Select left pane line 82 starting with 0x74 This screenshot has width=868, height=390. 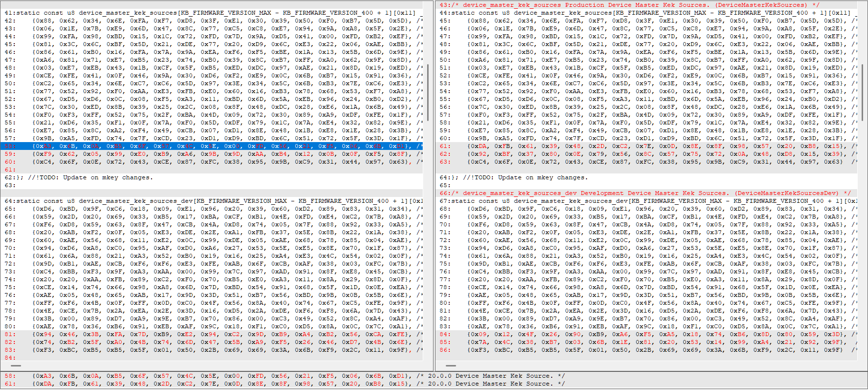point(211,342)
